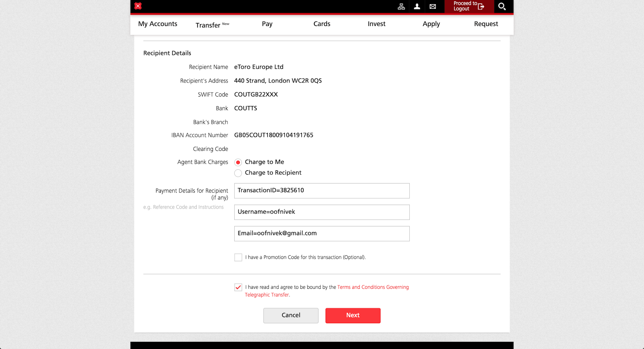Click the bank logo icon
This screenshot has height=349, width=644.
[x=138, y=6]
